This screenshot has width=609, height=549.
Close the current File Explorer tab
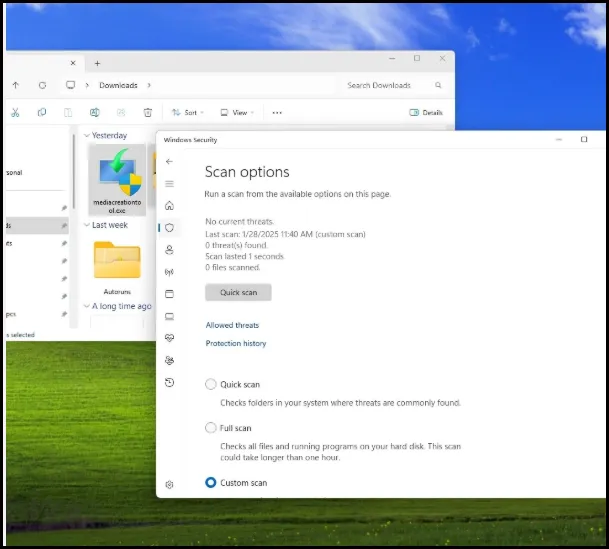[x=73, y=63]
